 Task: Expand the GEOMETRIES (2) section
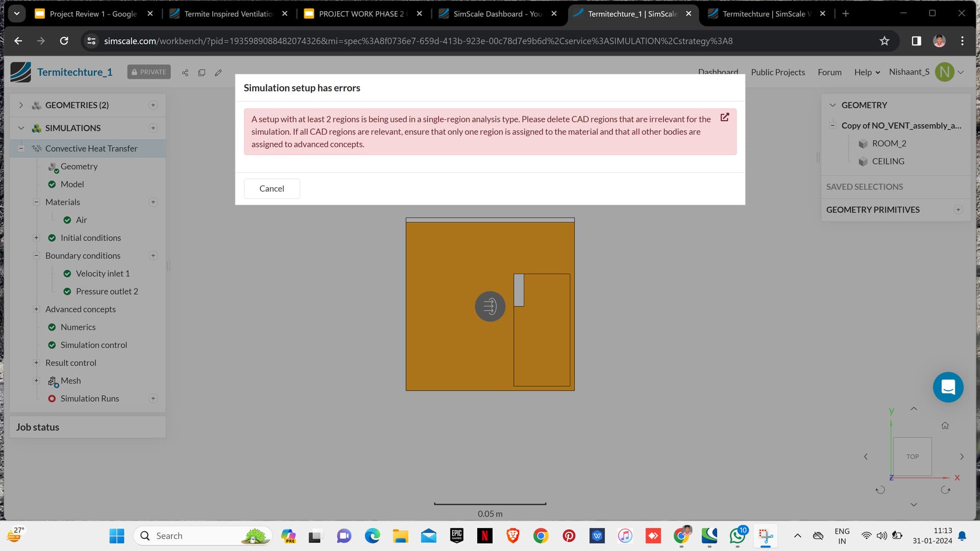[21, 105]
